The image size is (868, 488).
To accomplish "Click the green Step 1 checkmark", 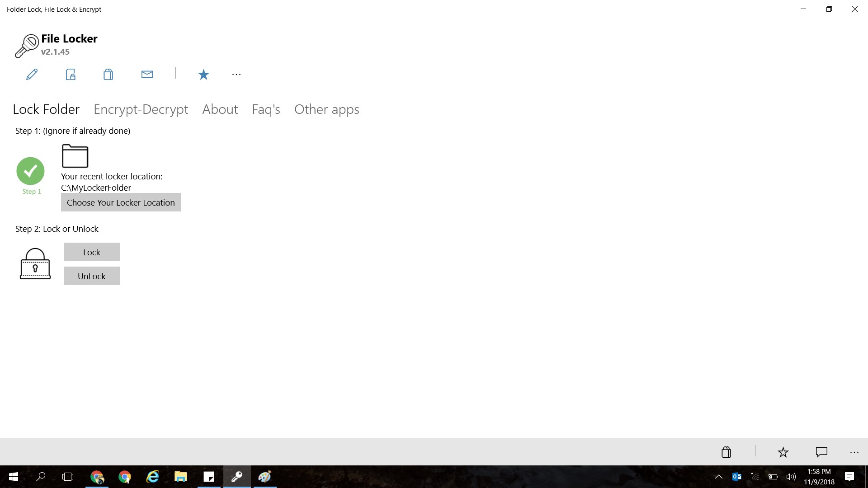I will [30, 171].
